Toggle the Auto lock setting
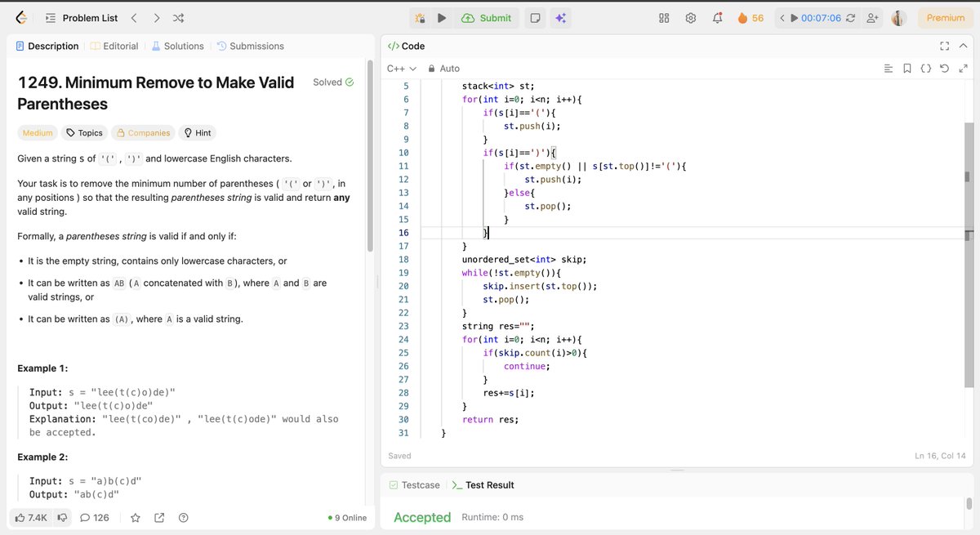The height and width of the screenshot is (535, 980). (443, 69)
